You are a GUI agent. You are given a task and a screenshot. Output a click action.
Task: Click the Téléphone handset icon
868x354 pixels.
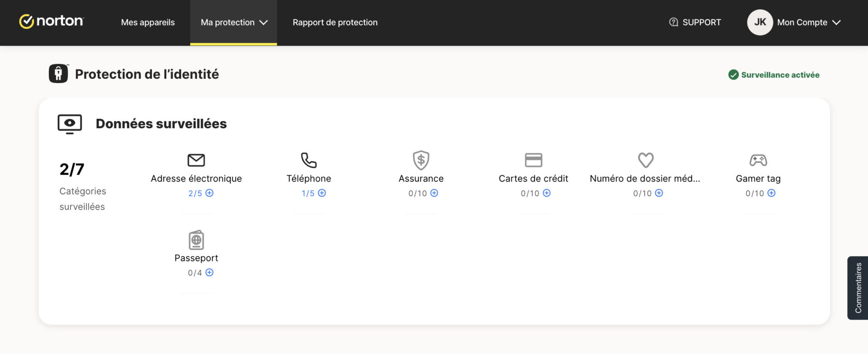point(309,160)
